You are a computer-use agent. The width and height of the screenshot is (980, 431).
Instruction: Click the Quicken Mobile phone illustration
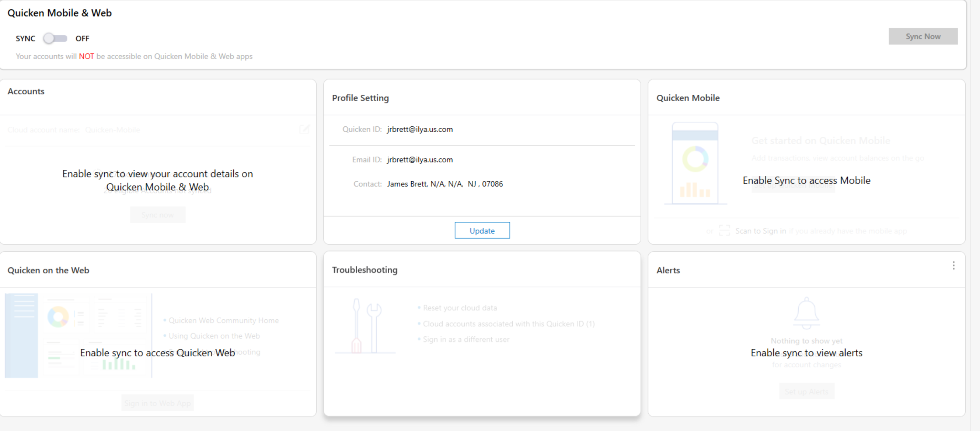[695, 164]
